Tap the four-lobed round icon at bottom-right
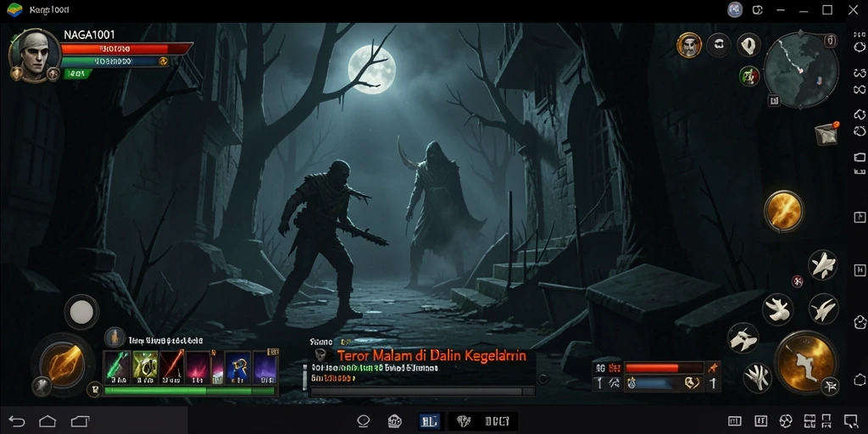 tap(785, 422)
